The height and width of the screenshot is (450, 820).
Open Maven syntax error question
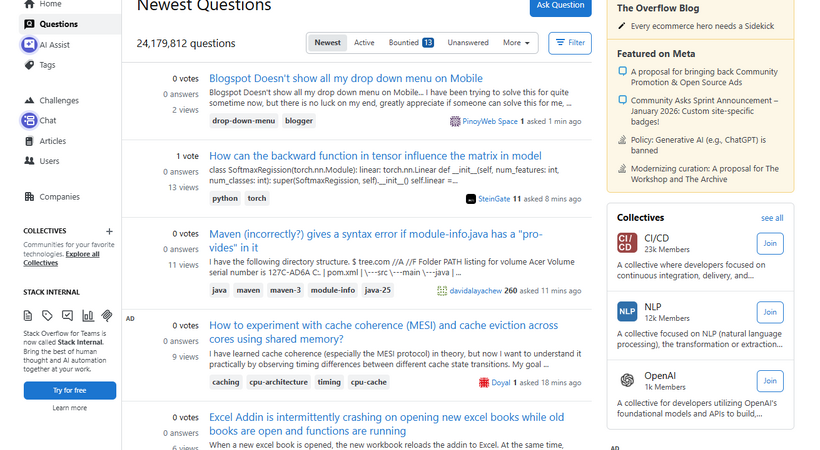point(375,241)
